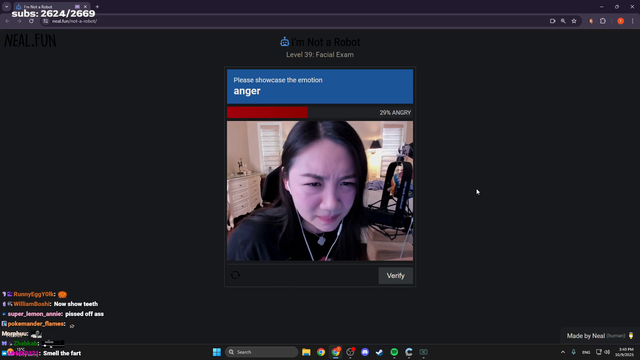
Task: Click the neal.fun address bar URL
Action: coord(74,21)
